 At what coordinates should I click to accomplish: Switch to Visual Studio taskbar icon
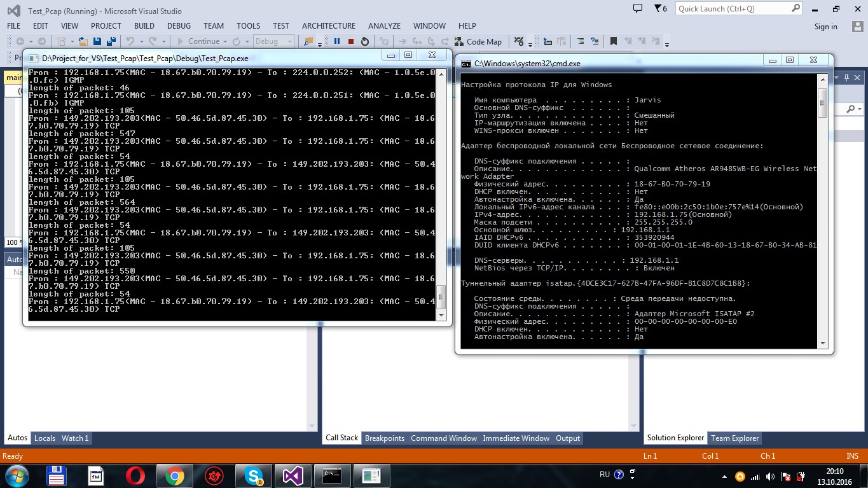pyautogui.click(x=293, y=476)
